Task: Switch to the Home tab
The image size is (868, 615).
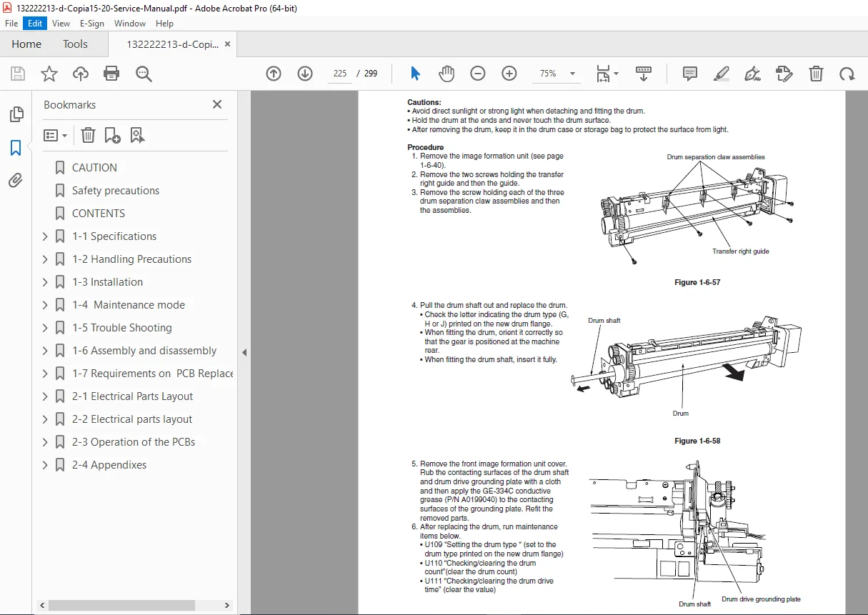Action: pos(26,44)
